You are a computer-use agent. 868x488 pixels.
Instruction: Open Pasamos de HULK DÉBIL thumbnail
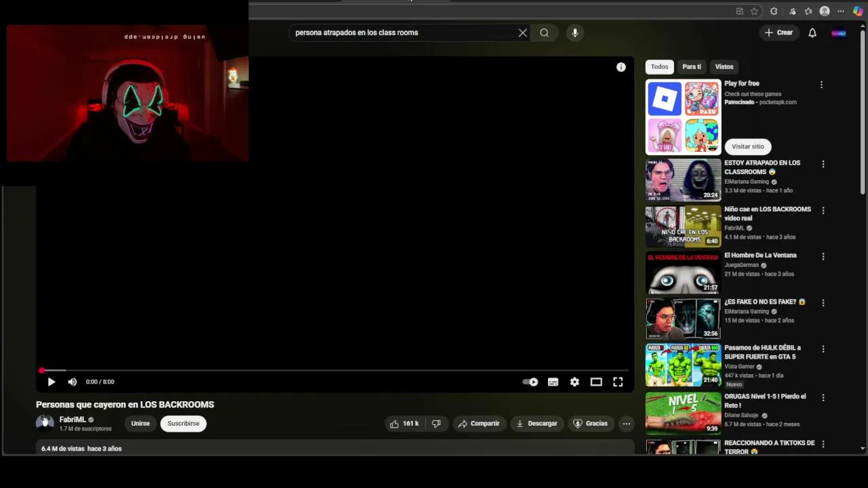(x=683, y=365)
